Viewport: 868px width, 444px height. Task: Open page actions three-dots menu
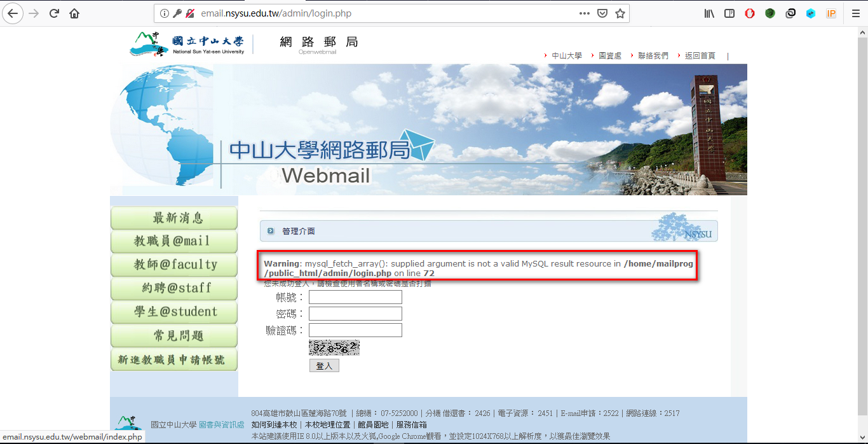pyautogui.click(x=585, y=13)
